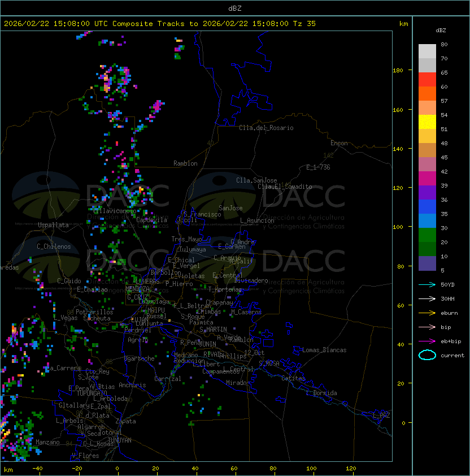Click the 'Ramblon' label near the map center top
The height and width of the screenshot is (476, 470).
(185, 163)
